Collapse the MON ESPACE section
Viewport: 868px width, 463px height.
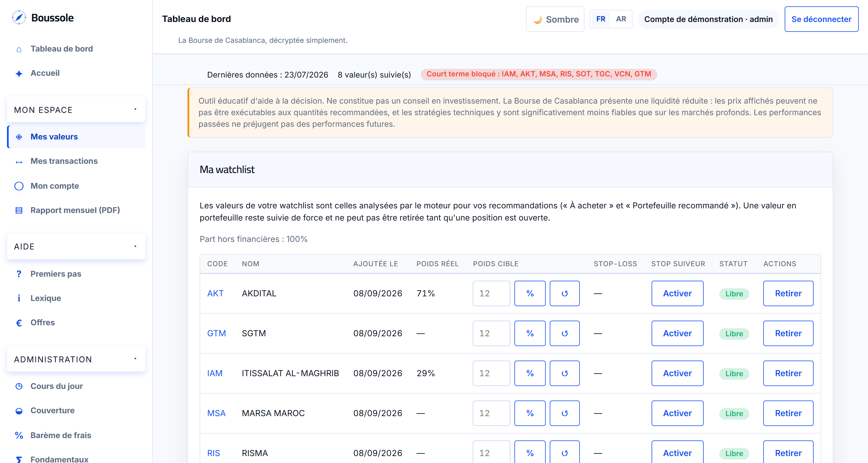click(x=76, y=110)
